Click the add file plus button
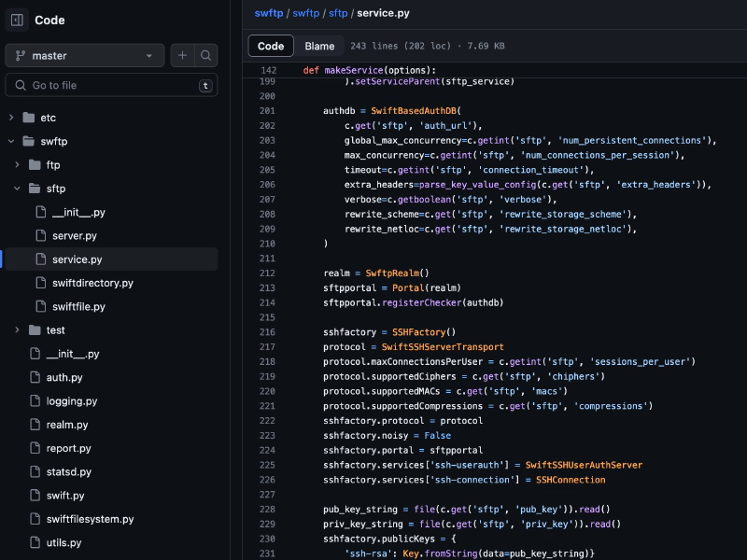Screen dimensions: 747x560 click(x=182, y=56)
